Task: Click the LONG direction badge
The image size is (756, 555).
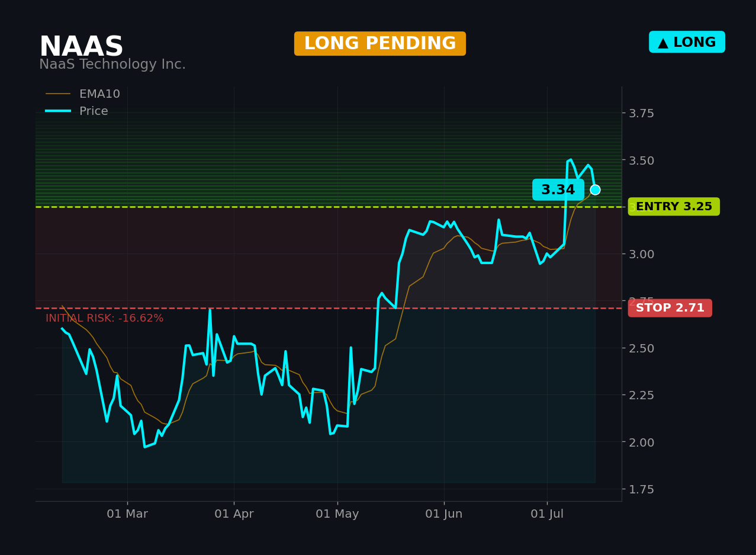Action: tap(687, 42)
